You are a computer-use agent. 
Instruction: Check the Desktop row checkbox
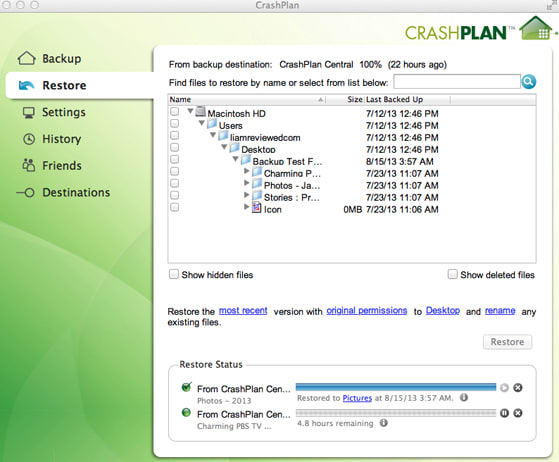[174, 148]
